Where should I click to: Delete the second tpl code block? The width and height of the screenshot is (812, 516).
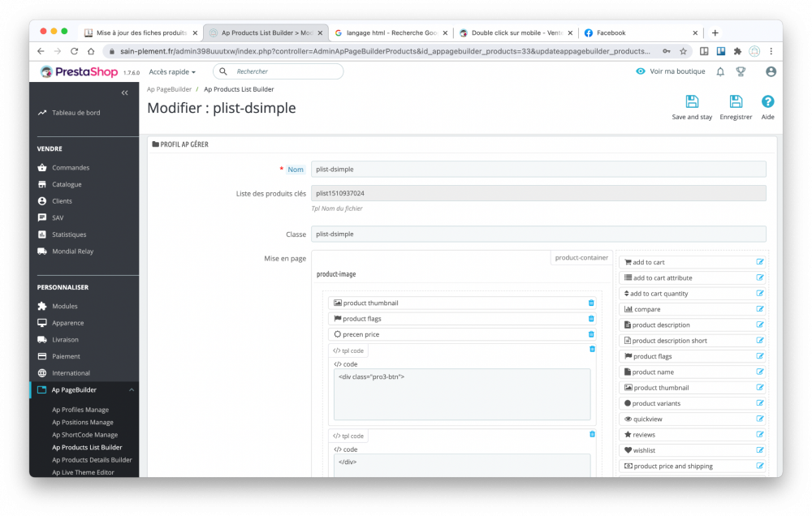click(592, 434)
